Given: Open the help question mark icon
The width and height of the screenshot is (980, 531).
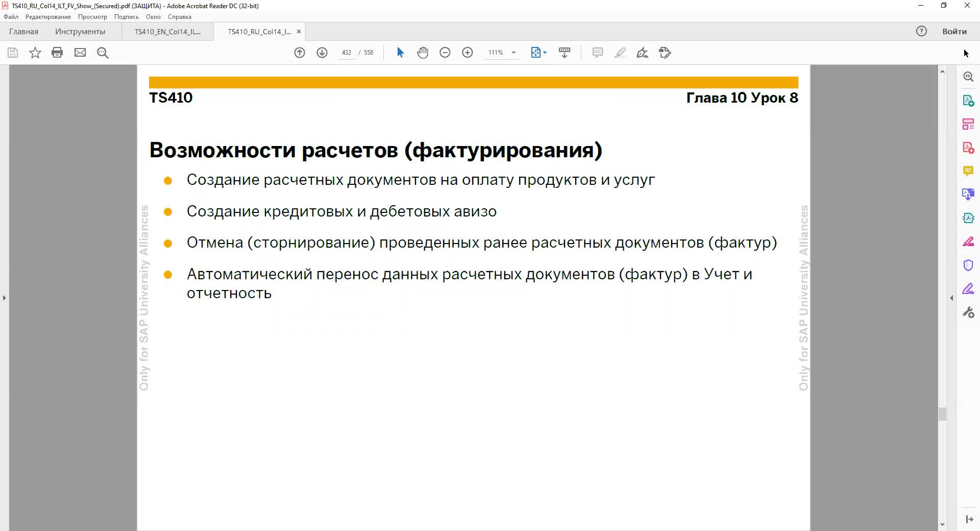Looking at the screenshot, I should pyautogui.click(x=921, y=31).
